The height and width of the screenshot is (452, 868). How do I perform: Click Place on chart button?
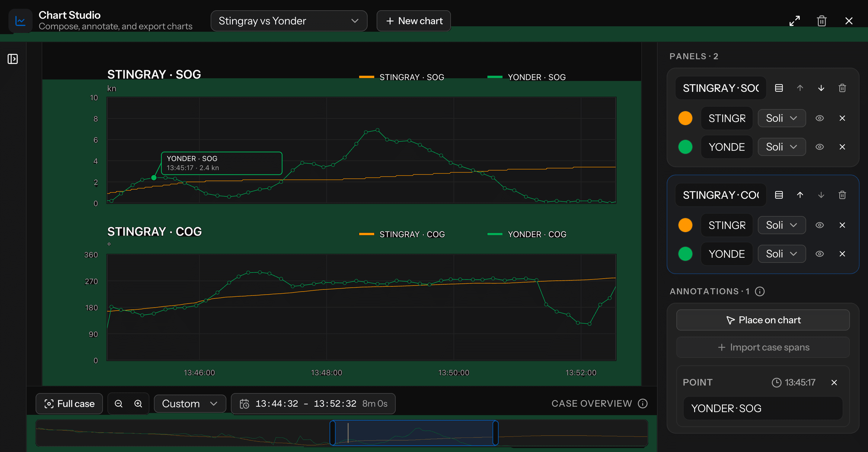click(763, 320)
